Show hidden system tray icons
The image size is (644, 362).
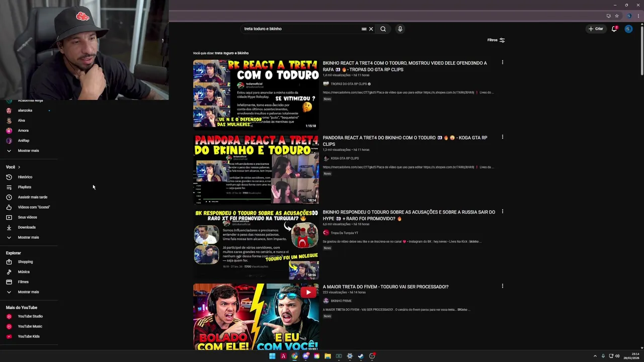(595, 356)
